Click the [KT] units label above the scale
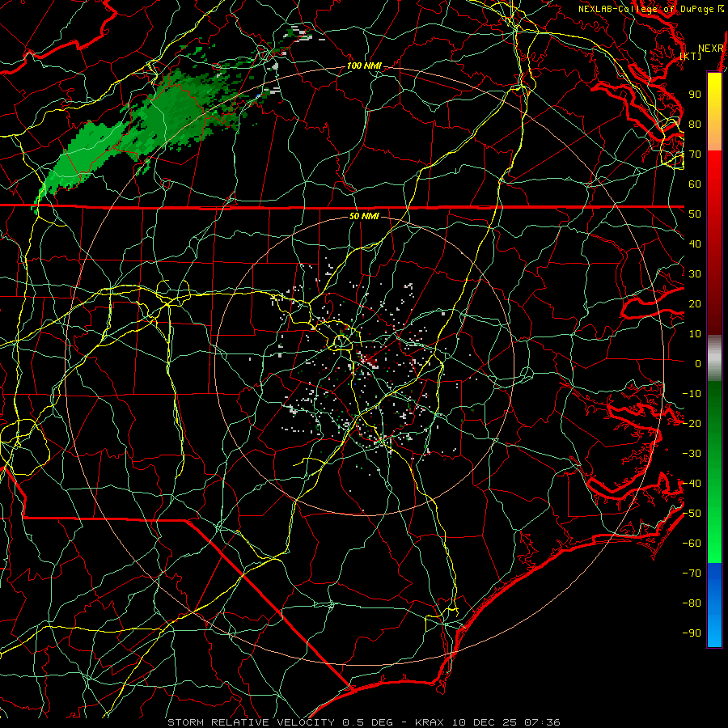The height and width of the screenshot is (728, 728). (691, 56)
